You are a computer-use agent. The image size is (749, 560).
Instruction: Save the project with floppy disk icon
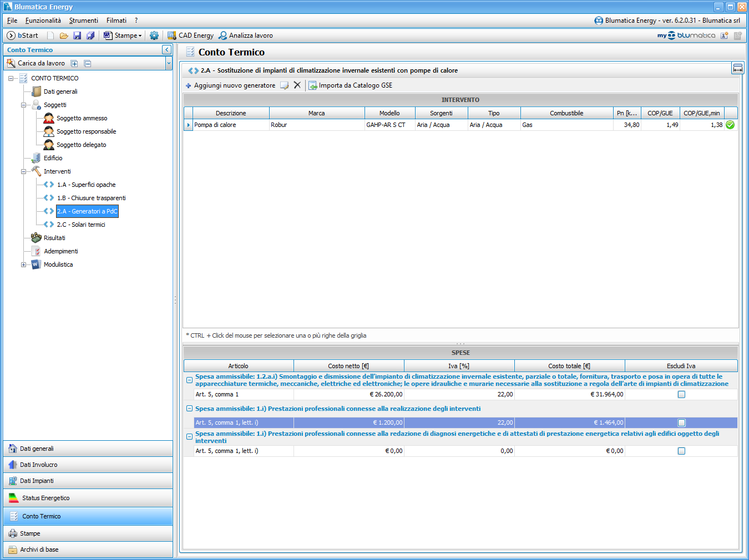(x=77, y=35)
